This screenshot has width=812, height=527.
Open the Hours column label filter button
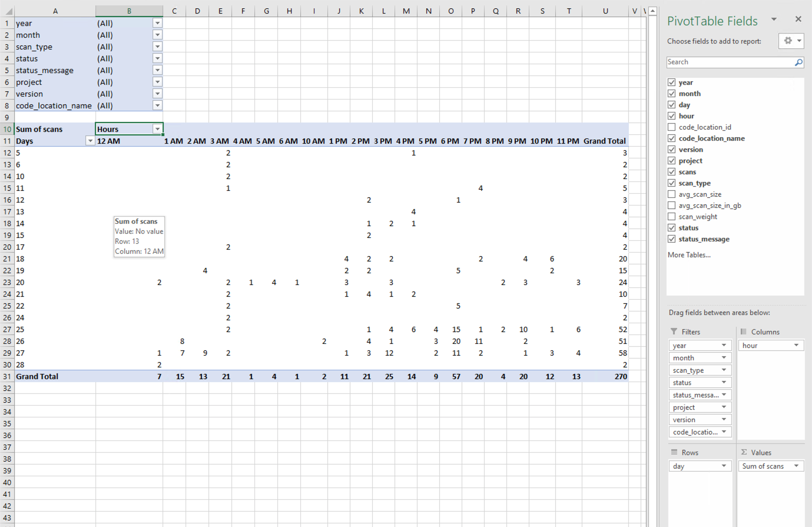[x=157, y=129]
